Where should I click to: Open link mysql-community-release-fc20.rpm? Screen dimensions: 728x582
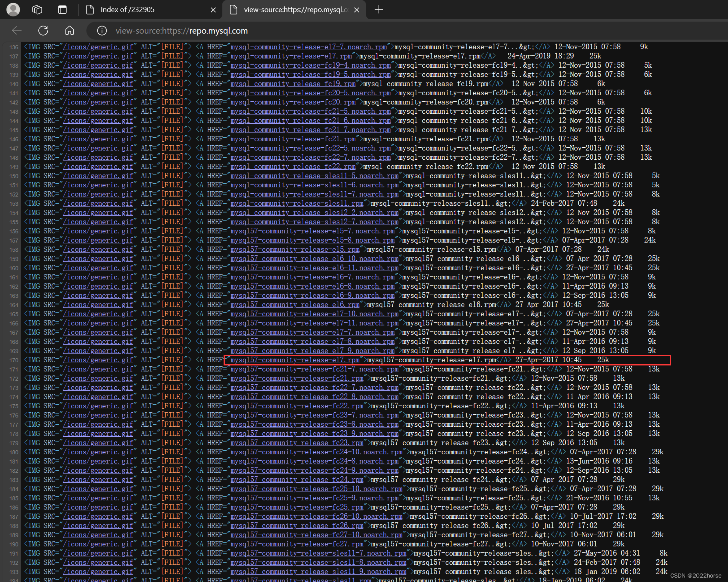(293, 102)
